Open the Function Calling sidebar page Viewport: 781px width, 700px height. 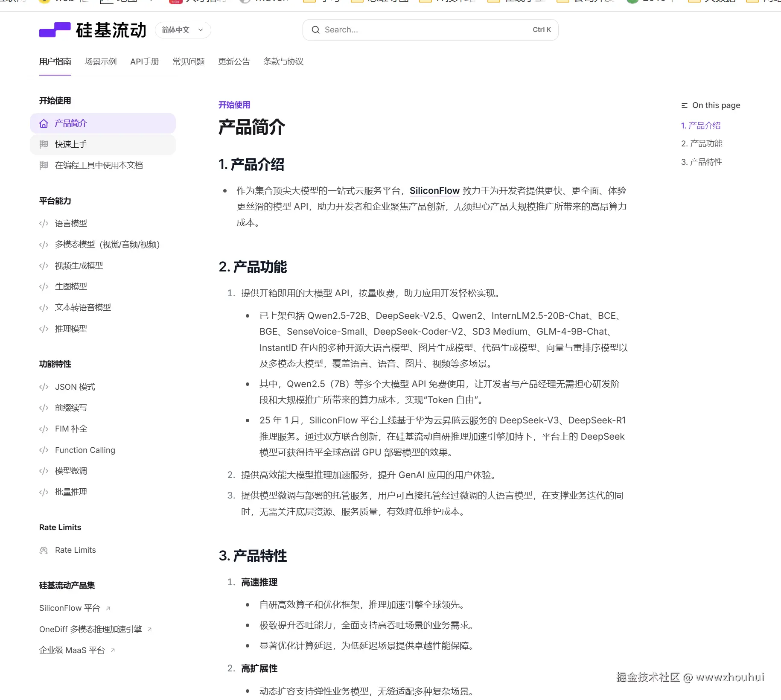coord(103,450)
